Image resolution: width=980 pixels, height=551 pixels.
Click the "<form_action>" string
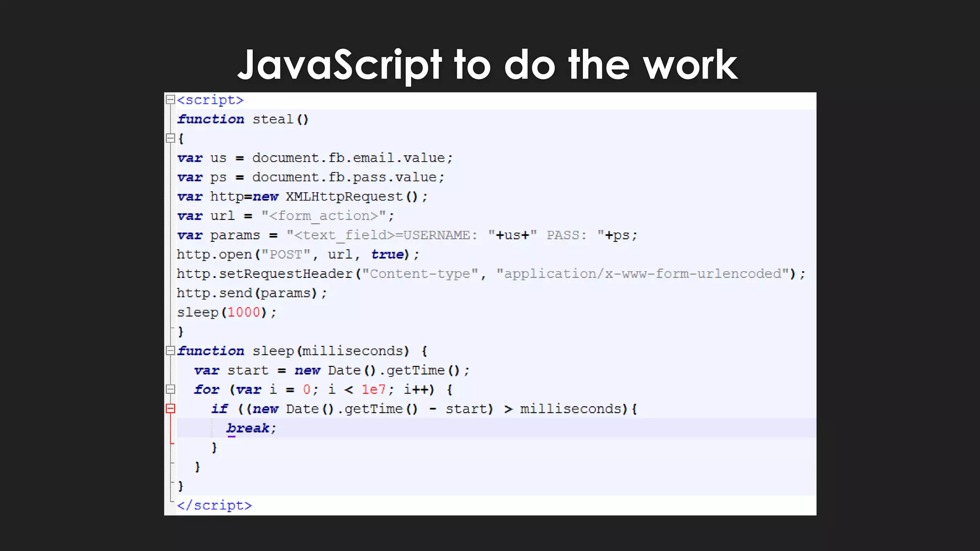[x=323, y=216]
